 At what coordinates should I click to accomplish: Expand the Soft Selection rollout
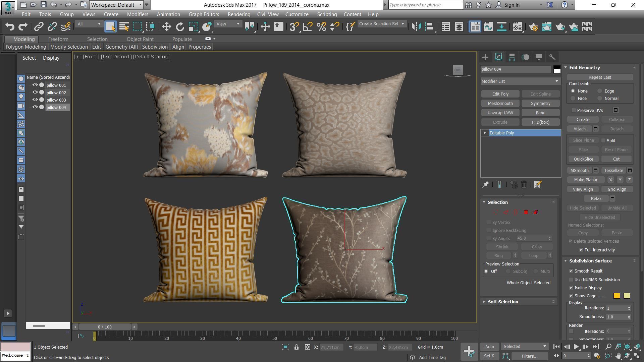click(x=503, y=302)
